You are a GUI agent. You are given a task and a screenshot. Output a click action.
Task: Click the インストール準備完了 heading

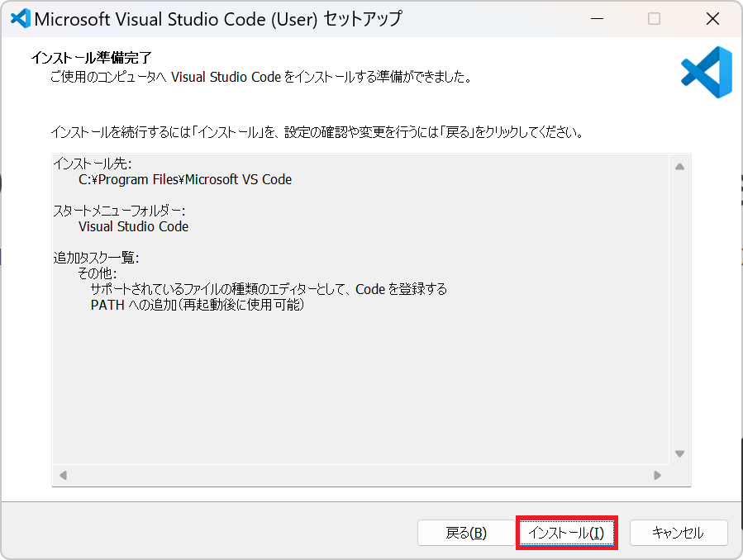pos(91,58)
